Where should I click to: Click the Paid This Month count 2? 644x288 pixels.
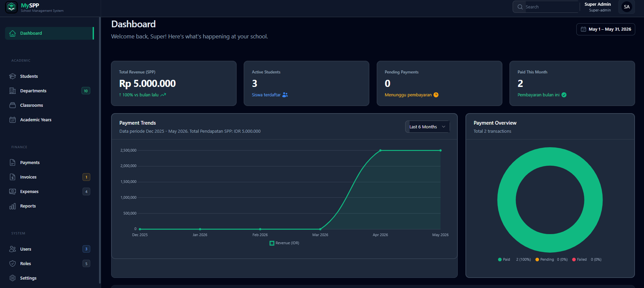tap(520, 84)
